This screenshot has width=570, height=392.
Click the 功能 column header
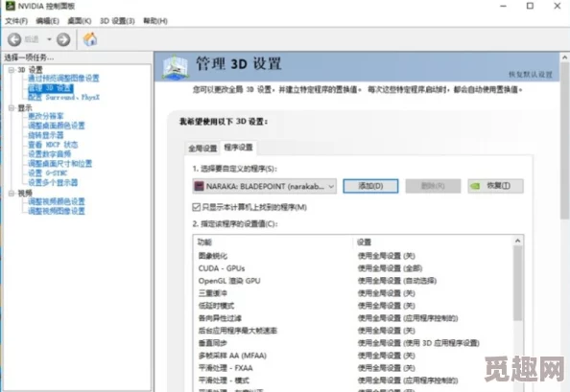[273, 242]
